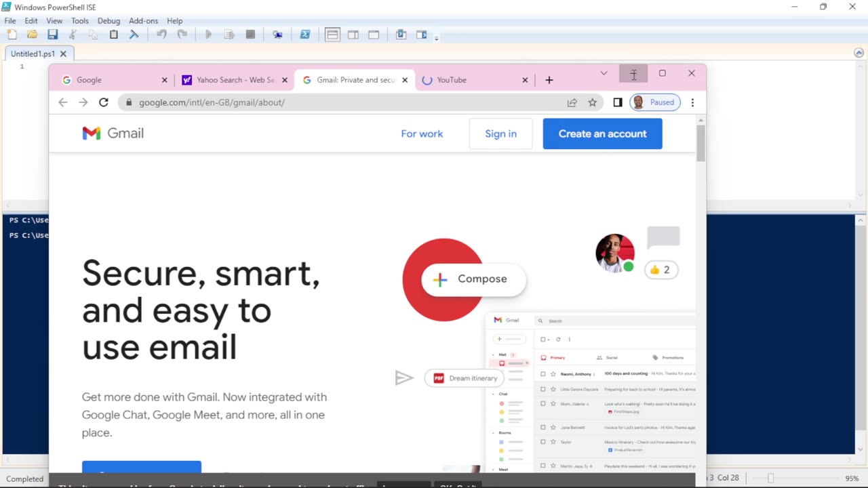Show Command Add-on icon in ISE toolbar
868x488 pixels.
421,35
